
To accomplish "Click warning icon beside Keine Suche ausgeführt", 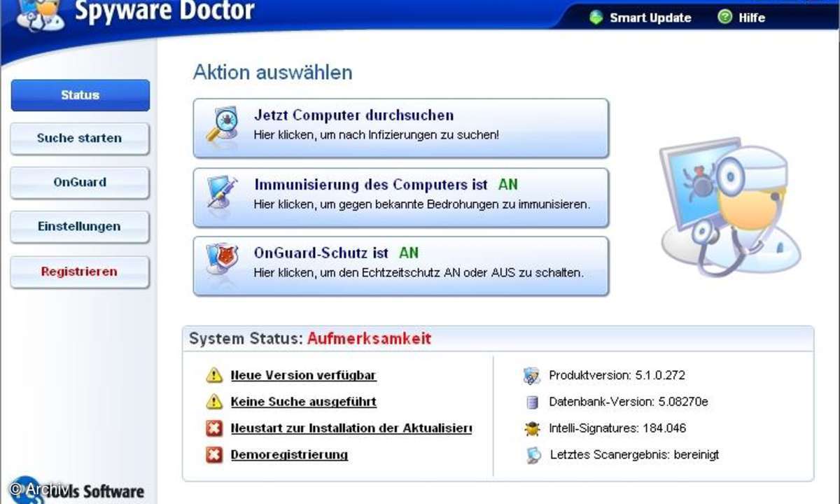I will coord(214,402).
